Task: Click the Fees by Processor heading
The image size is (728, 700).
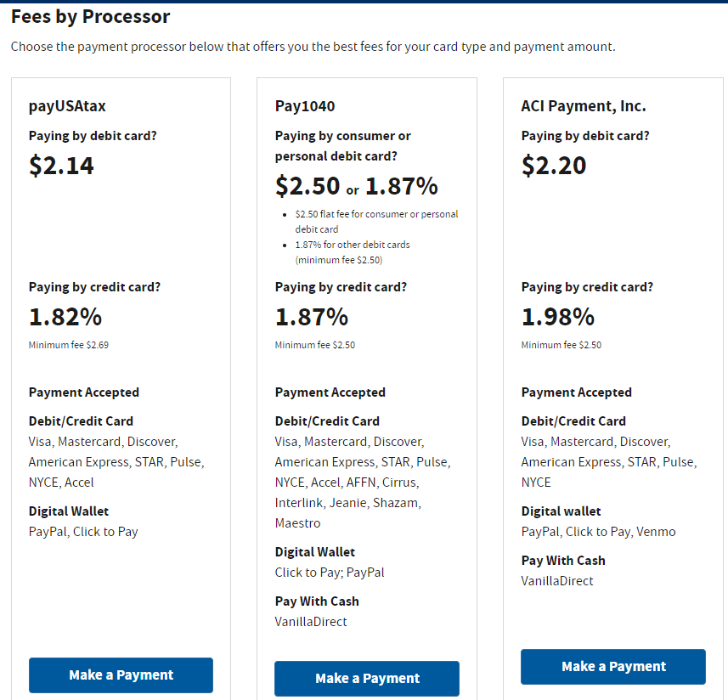Action: [90, 17]
